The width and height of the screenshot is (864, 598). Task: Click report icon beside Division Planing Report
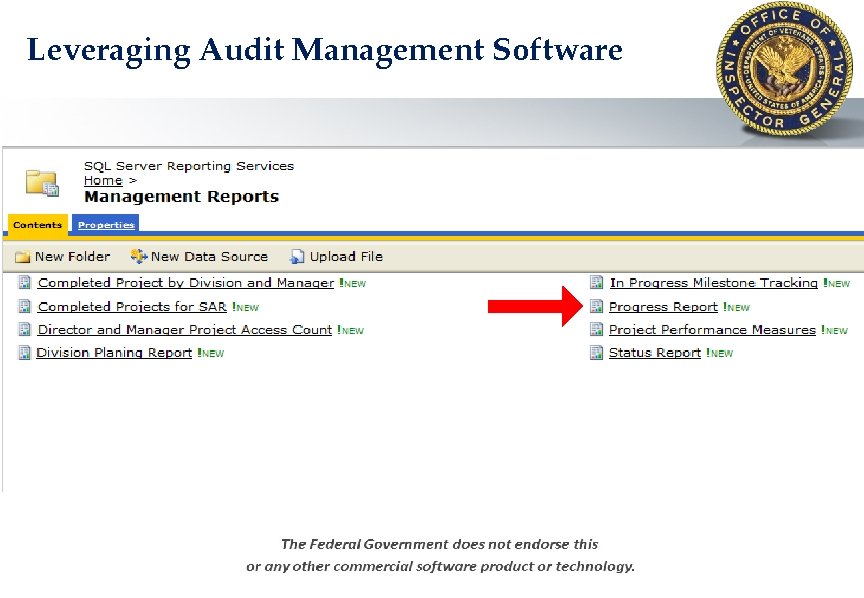point(24,353)
